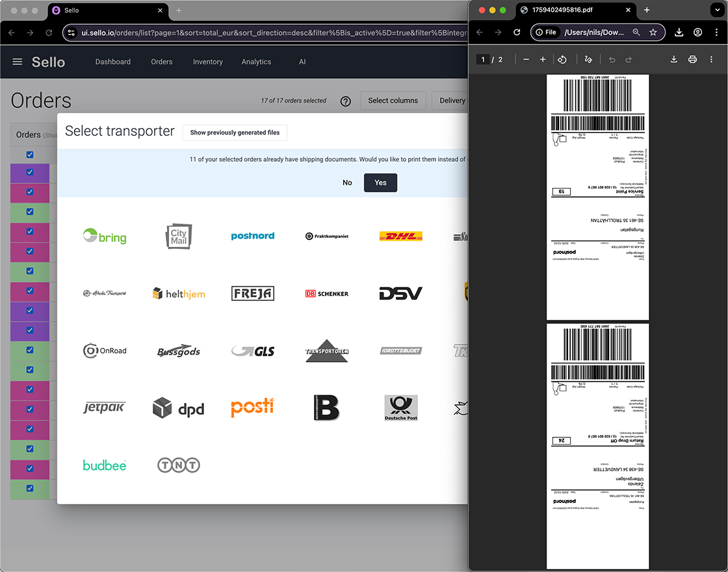Print the PDF shipping labels
The image size is (728, 572).
pyautogui.click(x=692, y=59)
